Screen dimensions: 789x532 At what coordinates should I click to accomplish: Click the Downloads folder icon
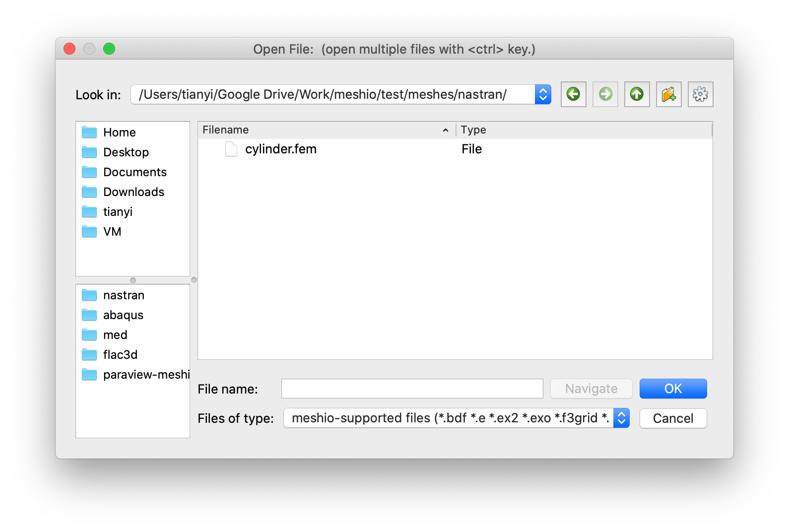point(89,192)
